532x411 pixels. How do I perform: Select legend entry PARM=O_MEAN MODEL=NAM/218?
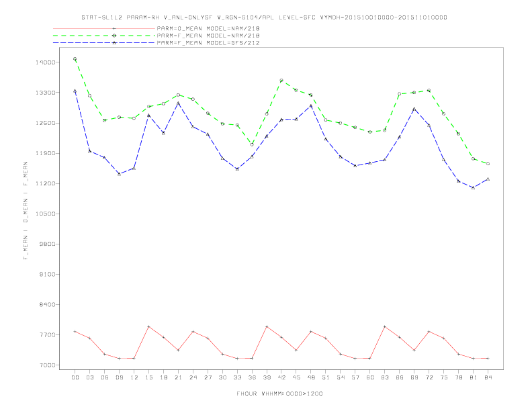(x=208, y=28)
